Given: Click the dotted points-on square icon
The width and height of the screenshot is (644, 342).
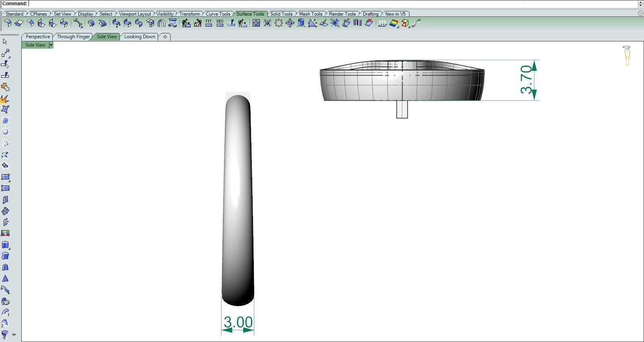Looking at the screenshot, I should [x=278, y=23].
